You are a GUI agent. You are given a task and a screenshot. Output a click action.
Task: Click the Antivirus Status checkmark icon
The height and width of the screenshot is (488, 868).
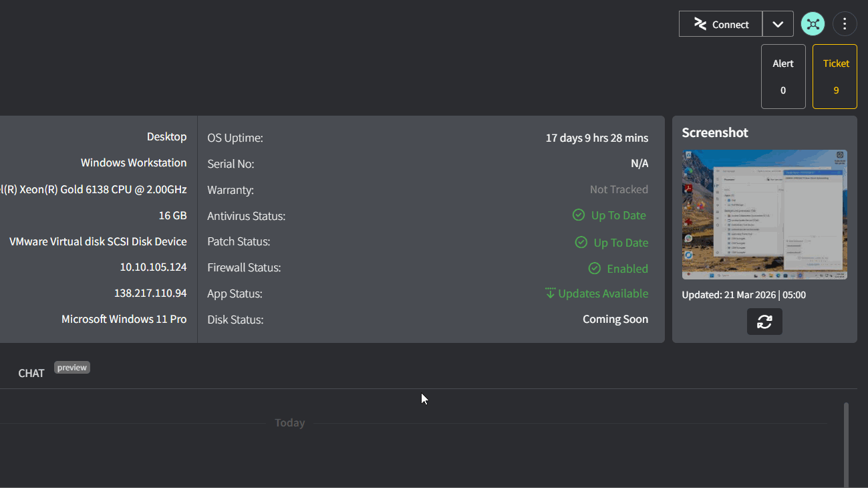579,215
